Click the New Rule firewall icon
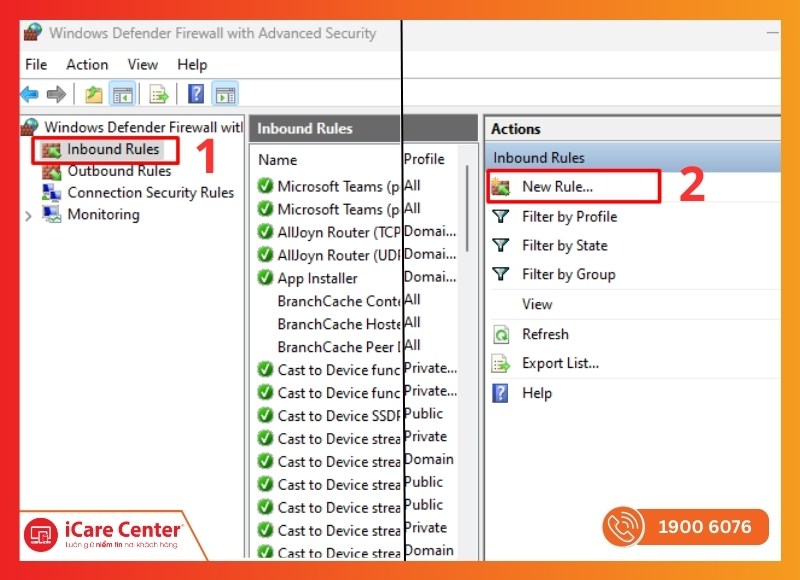800x580 pixels. click(x=501, y=187)
